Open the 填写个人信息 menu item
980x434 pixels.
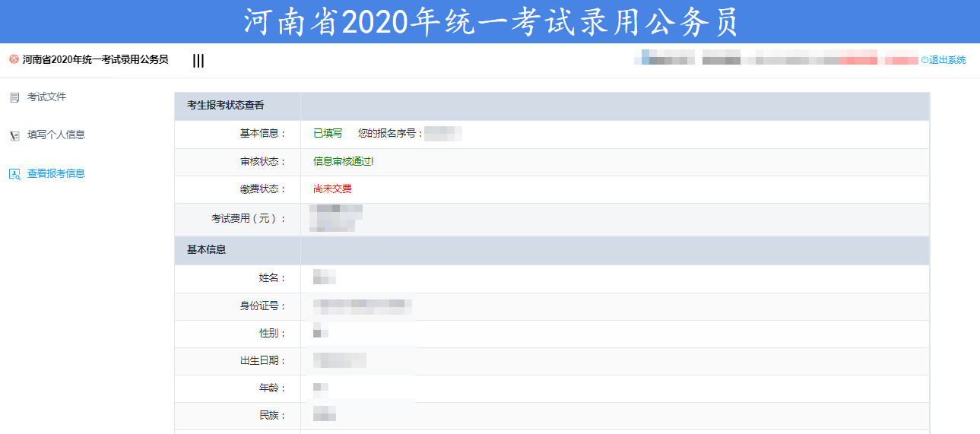pyautogui.click(x=56, y=135)
